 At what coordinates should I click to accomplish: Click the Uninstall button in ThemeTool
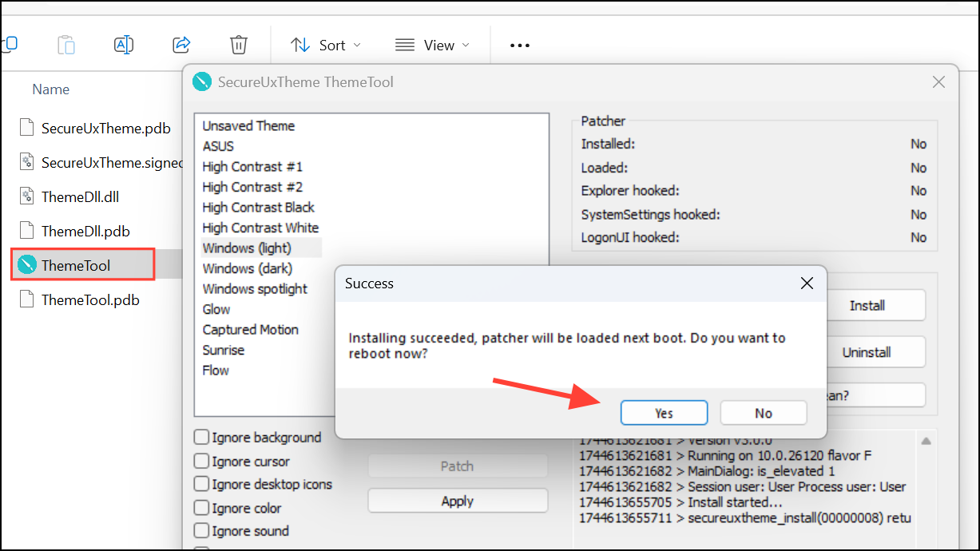point(867,352)
